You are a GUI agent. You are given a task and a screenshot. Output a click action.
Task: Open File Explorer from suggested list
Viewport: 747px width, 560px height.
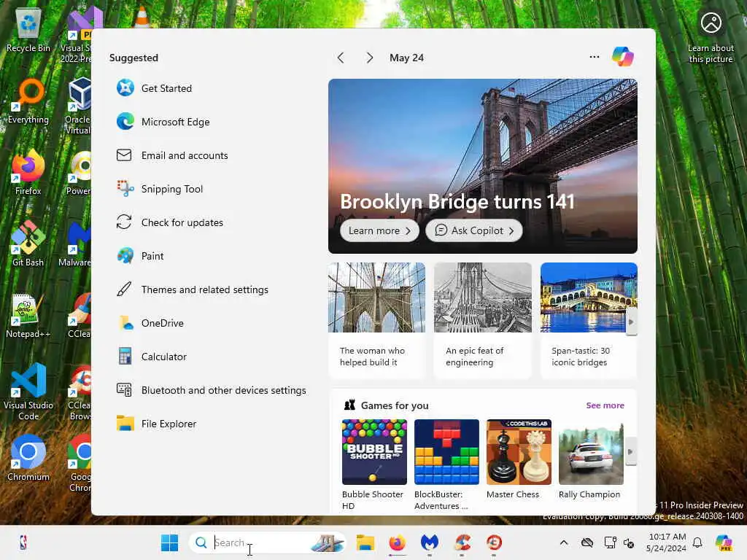click(x=156, y=424)
